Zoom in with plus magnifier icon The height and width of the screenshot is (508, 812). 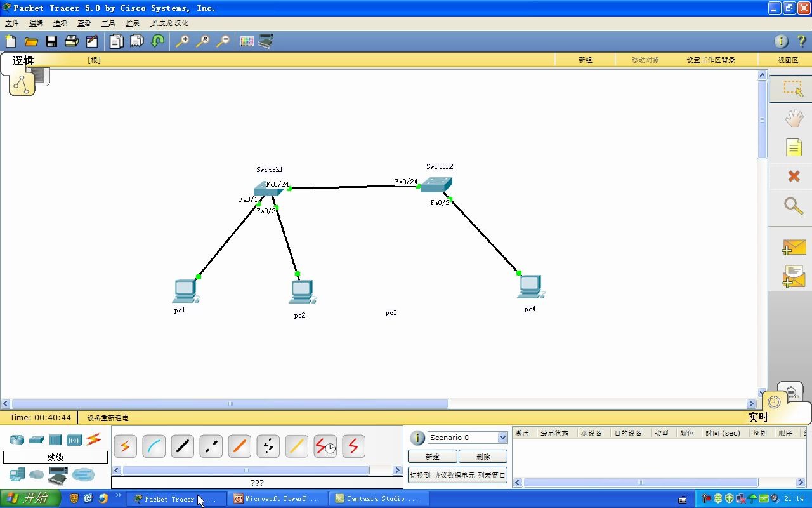coord(182,41)
